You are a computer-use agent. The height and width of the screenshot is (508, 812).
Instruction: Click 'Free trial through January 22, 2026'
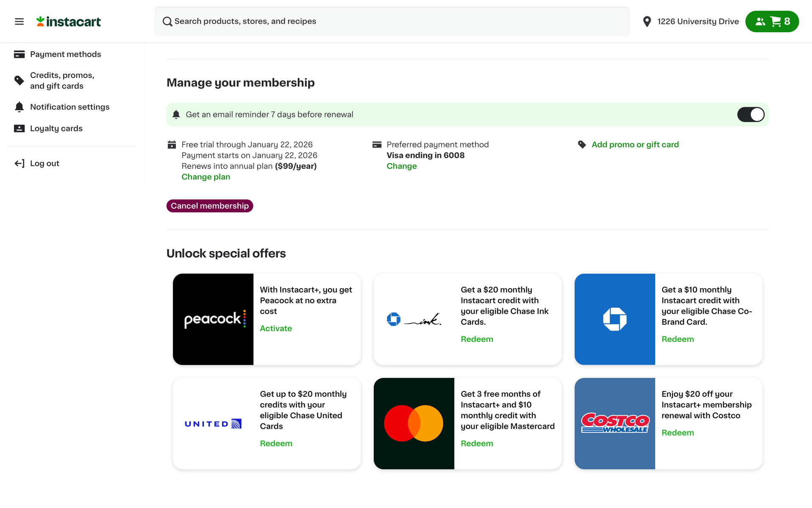point(247,145)
